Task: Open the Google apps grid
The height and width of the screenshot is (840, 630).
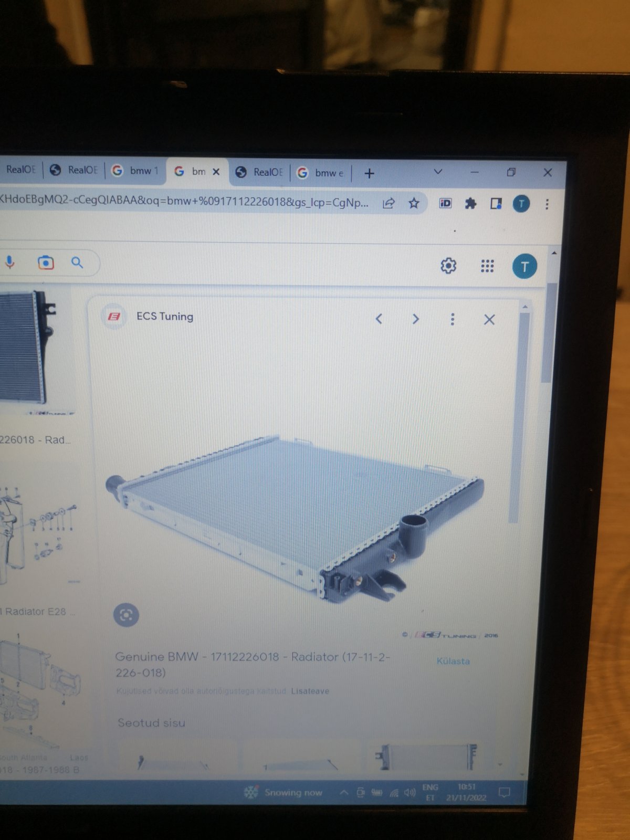Action: click(487, 266)
